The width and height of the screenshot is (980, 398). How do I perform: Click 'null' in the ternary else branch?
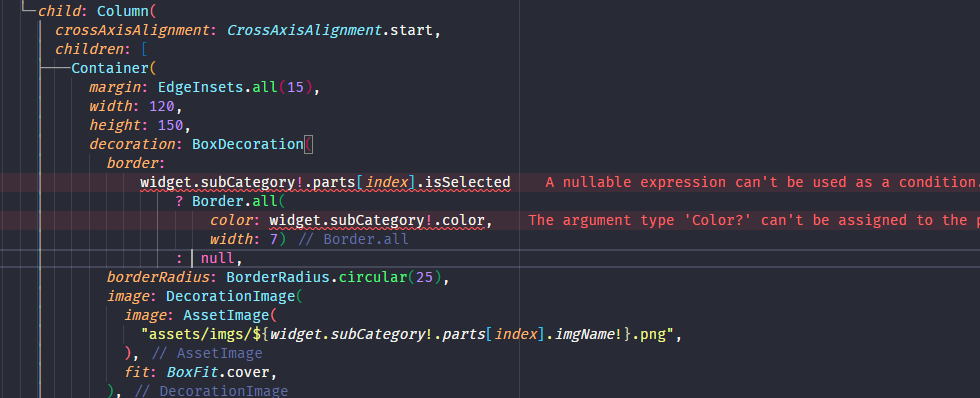217,258
